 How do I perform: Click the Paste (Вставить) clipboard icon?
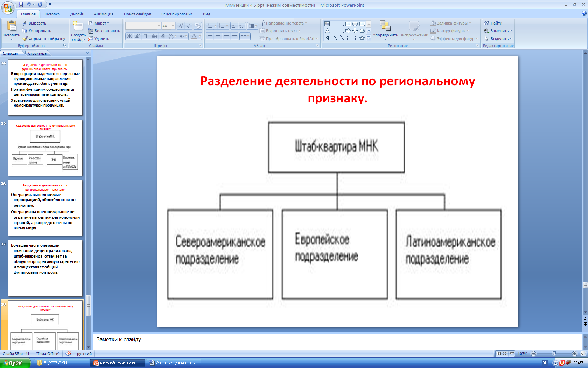point(12,26)
